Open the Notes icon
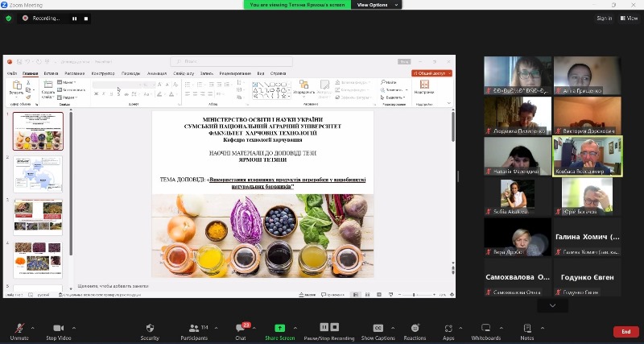Image resolution: width=644 pixels, height=344 pixels. (527, 328)
